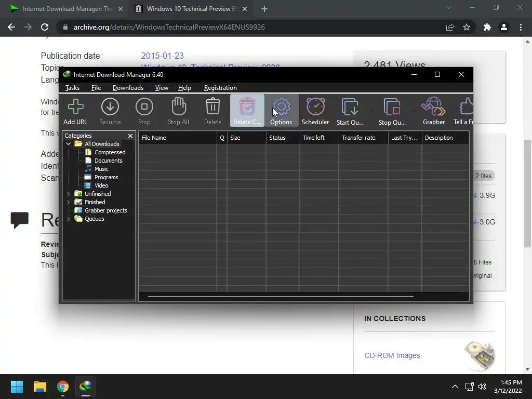Click the Stop All hand icon
532x399 pixels.
pyautogui.click(x=179, y=111)
